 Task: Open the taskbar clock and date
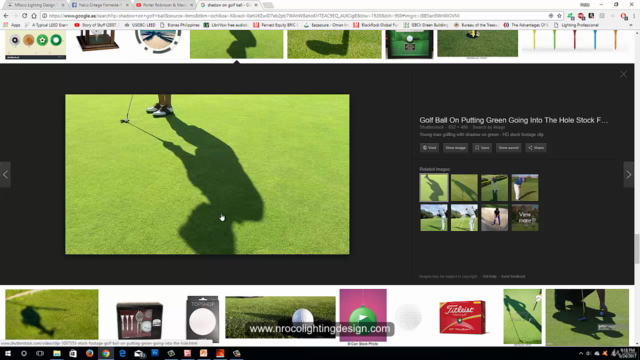(629, 353)
